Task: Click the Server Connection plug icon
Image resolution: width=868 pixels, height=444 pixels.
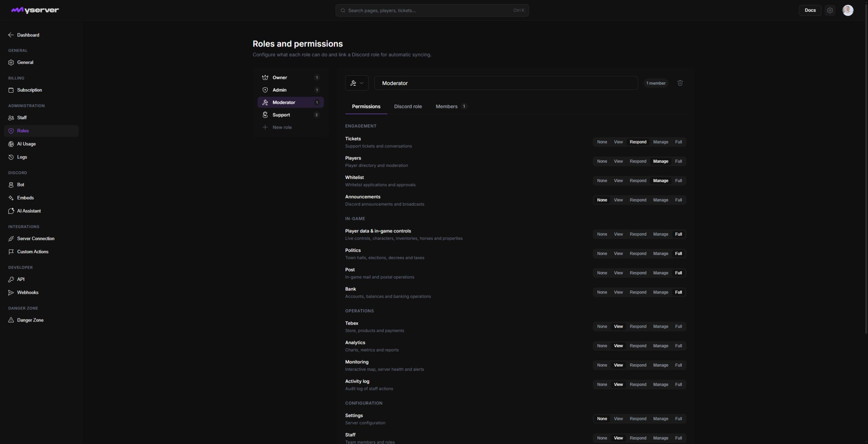Action: pos(11,239)
